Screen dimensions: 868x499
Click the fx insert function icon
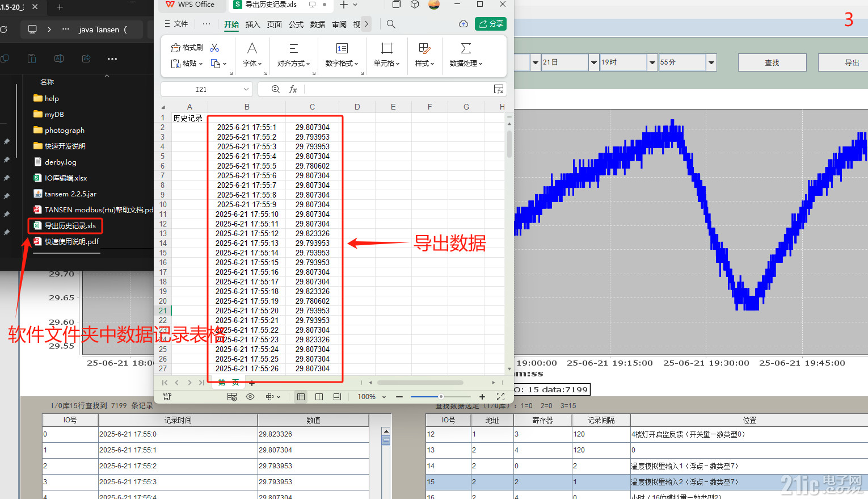[293, 89]
